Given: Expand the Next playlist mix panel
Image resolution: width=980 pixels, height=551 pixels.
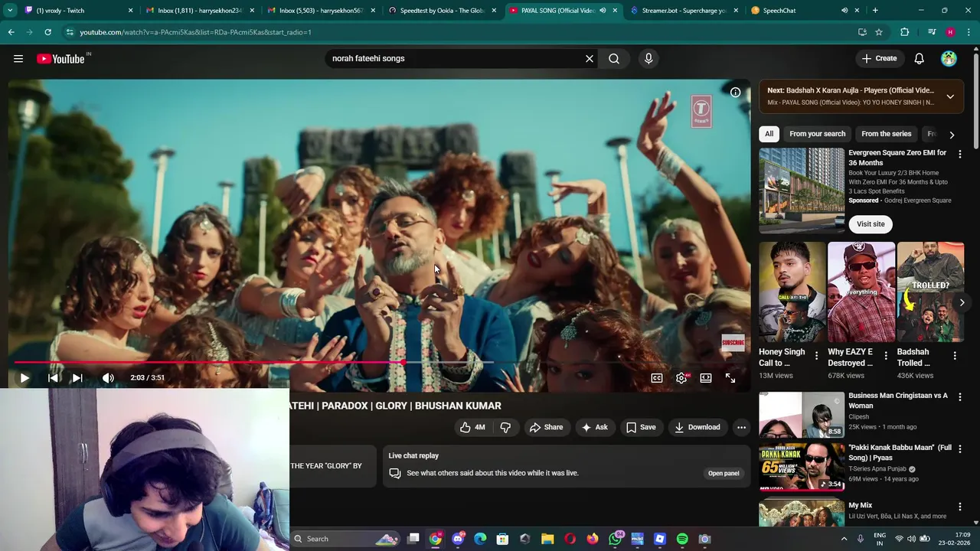Looking at the screenshot, I should [x=950, y=96].
